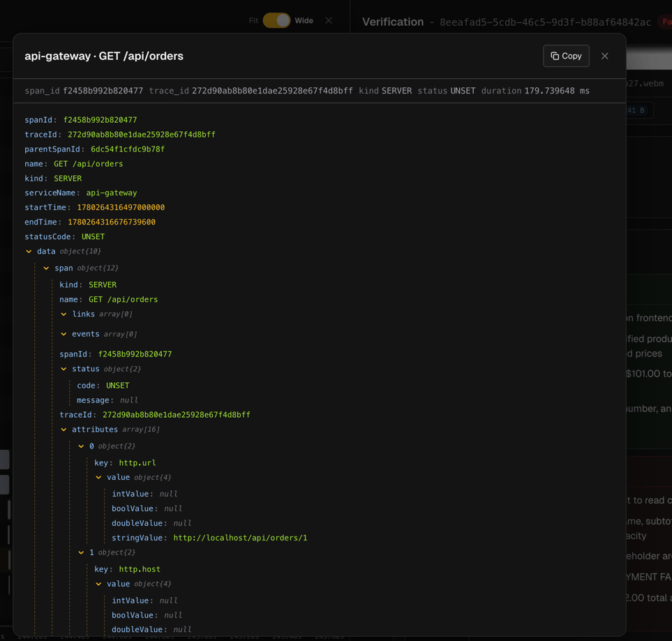Click nested traceId value under span object
Image resolution: width=672 pixels, height=641 pixels.
click(176, 415)
